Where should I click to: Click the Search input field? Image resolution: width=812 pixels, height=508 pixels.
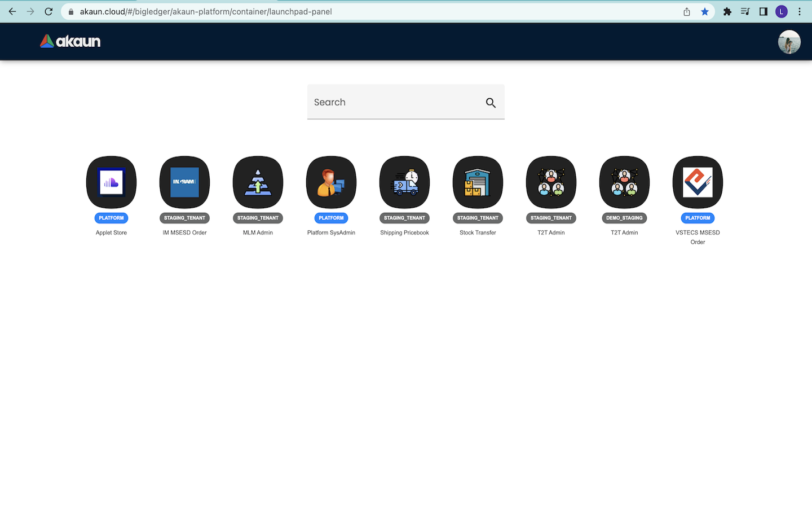[x=405, y=102]
